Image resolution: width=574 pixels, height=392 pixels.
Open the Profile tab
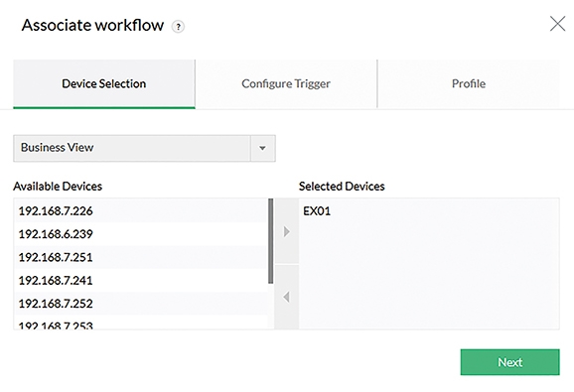[469, 83]
